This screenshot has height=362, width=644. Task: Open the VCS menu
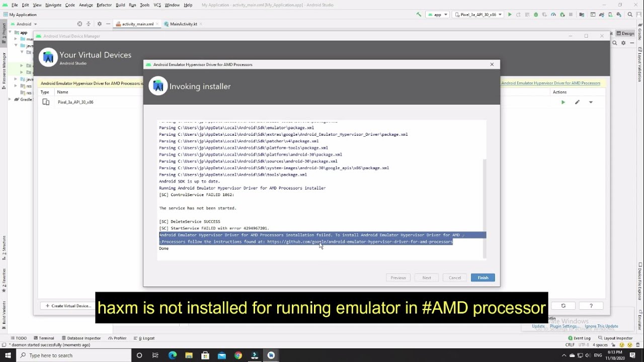coord(157,5)
